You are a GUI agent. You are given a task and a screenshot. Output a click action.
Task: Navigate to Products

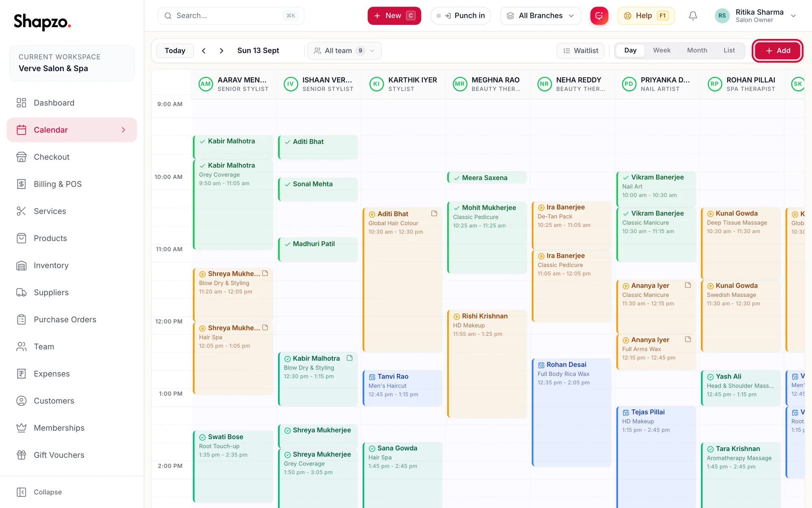pos(72,238)
